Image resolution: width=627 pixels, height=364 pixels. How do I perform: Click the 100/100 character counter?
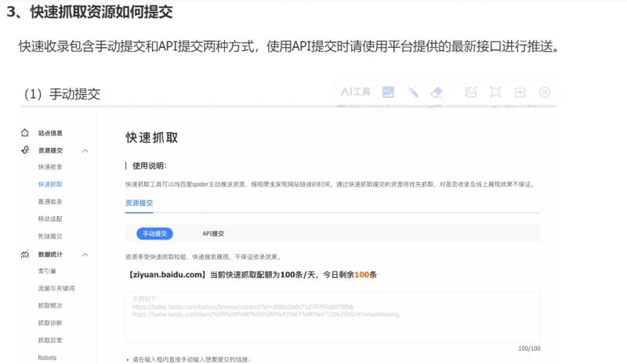point(529,348)
